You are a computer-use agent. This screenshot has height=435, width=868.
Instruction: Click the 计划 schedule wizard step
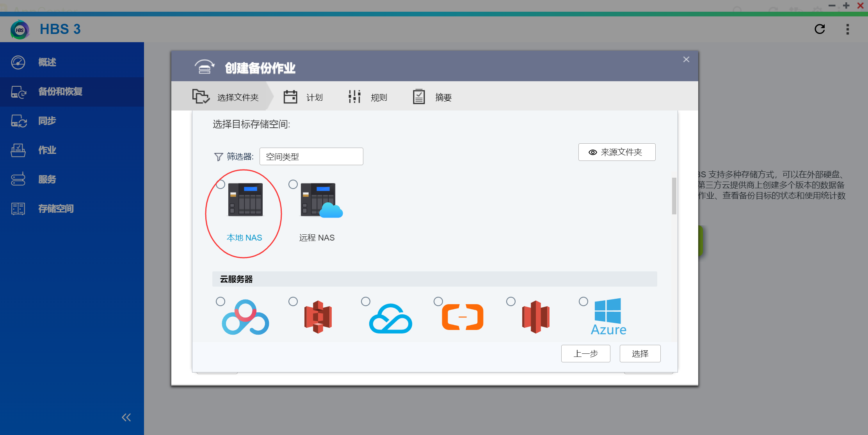(x=303, y=97)
